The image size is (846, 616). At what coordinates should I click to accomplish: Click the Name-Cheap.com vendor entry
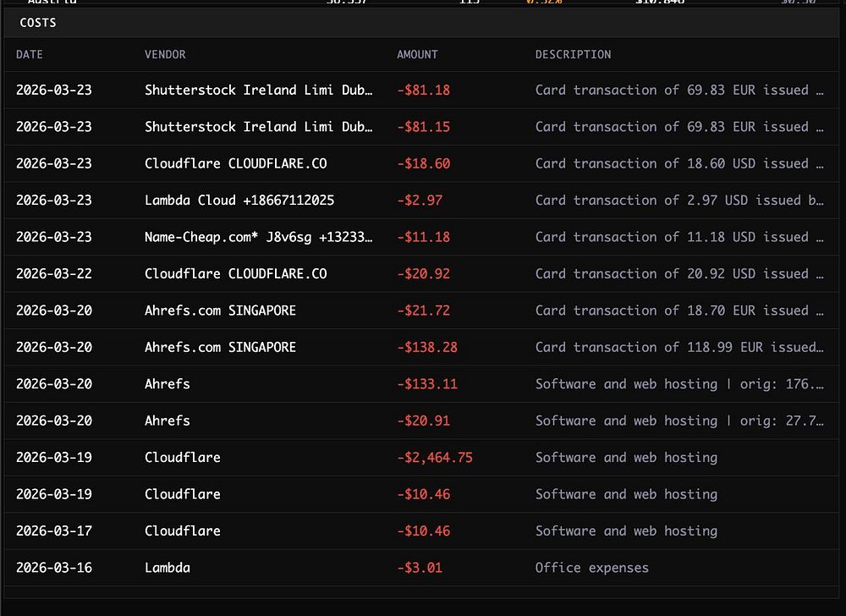click(x=258, y=237)
